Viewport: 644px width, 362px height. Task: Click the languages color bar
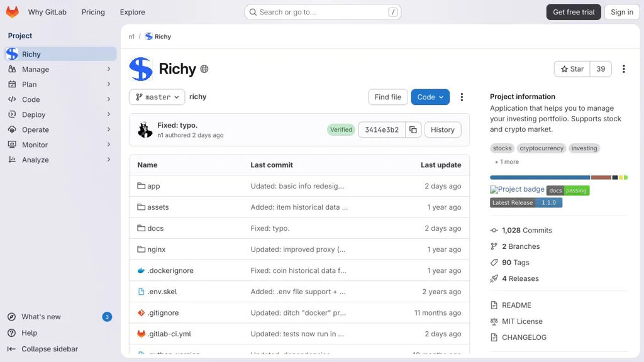(558, 177)
